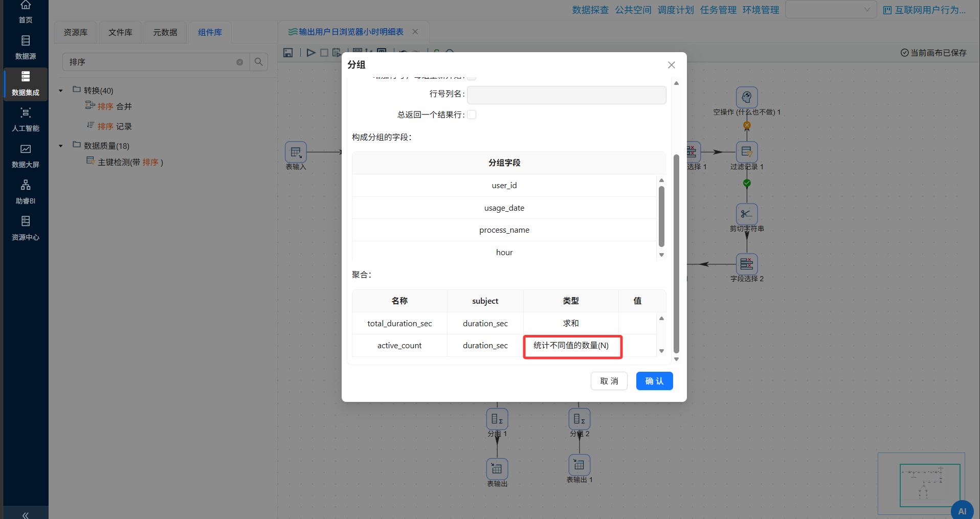Click the 行号列名 input field

pyautogui.click(x=567, y=95)
